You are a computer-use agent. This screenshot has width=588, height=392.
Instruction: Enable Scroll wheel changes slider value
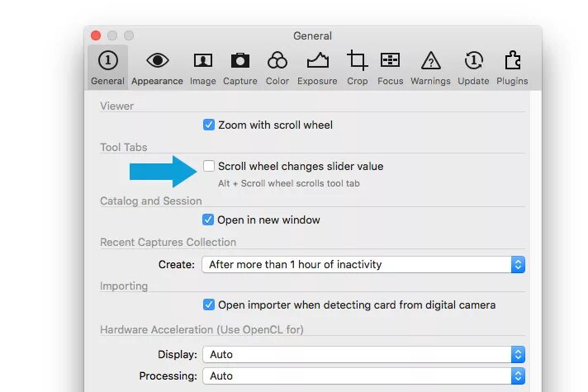[x=209, y=166]
